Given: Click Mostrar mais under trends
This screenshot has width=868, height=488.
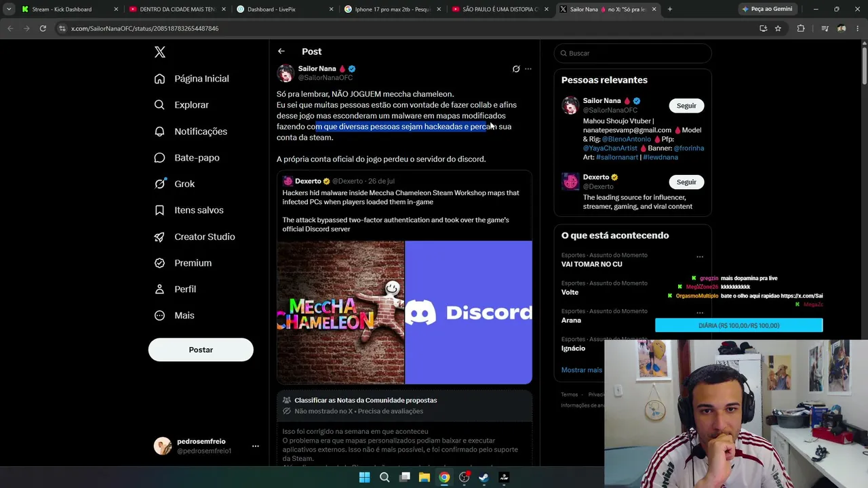Looking at the screenshot, I should point(582,370).
